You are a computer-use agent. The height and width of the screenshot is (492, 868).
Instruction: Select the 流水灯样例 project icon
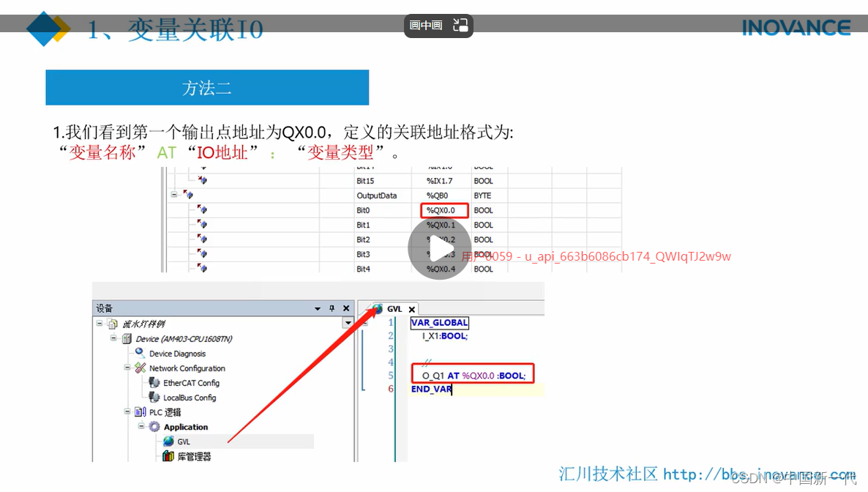click(x=113, y=324)
